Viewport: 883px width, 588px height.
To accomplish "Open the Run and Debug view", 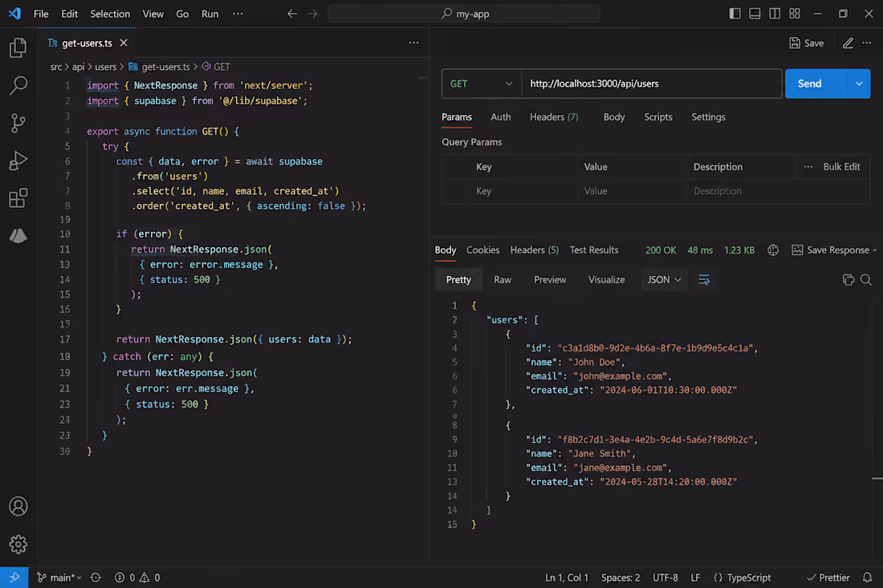I will click(18, 160).
